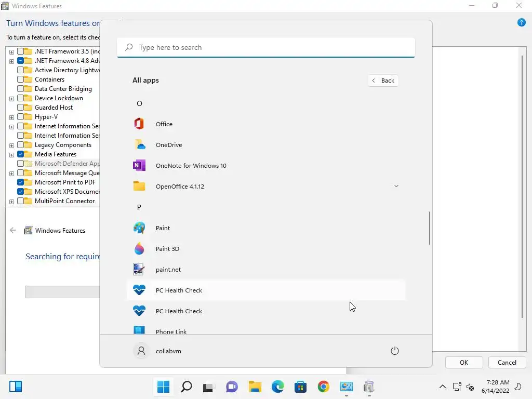532x399 pixels.
Task: Expand the Hyper-V tree node
Action: pos(11,117)
